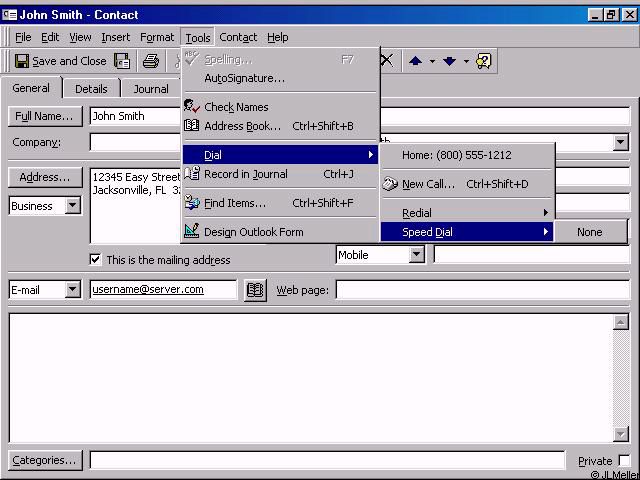Click the Next Item down arrow
640x480 pixels.
(449, 61)
